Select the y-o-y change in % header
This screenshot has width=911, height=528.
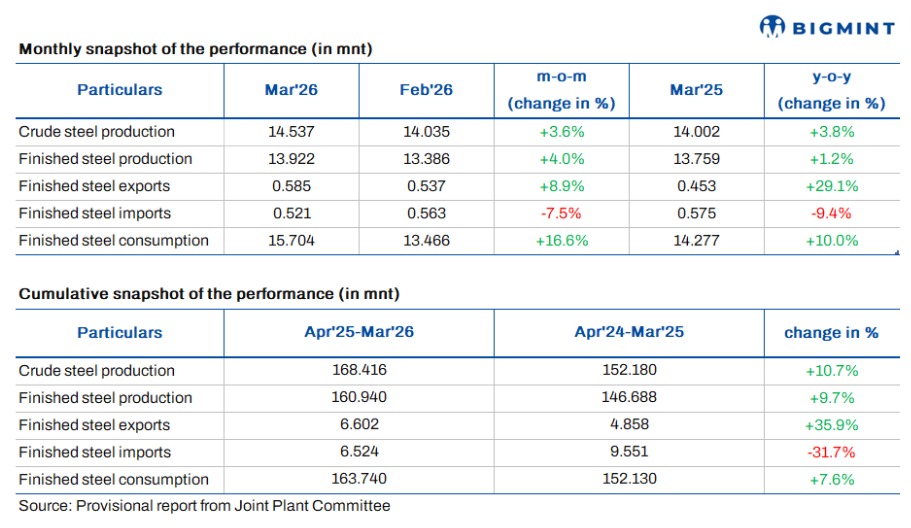831,89
